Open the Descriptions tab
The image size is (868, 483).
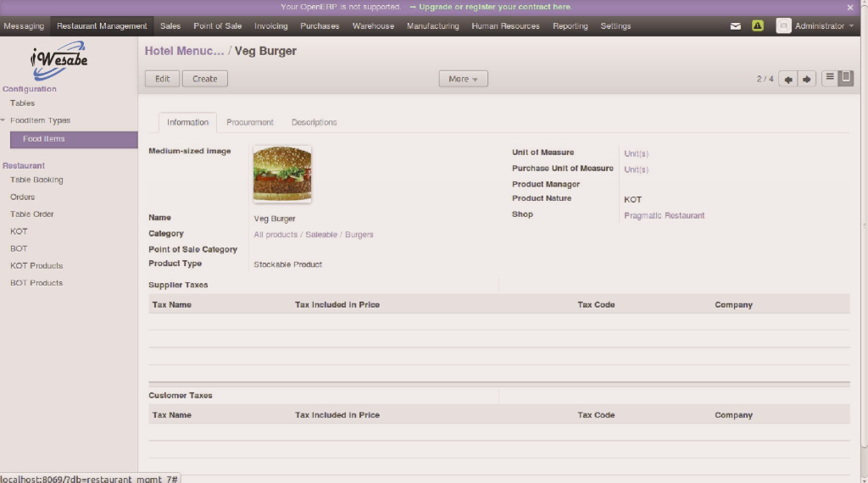(314, 123)
